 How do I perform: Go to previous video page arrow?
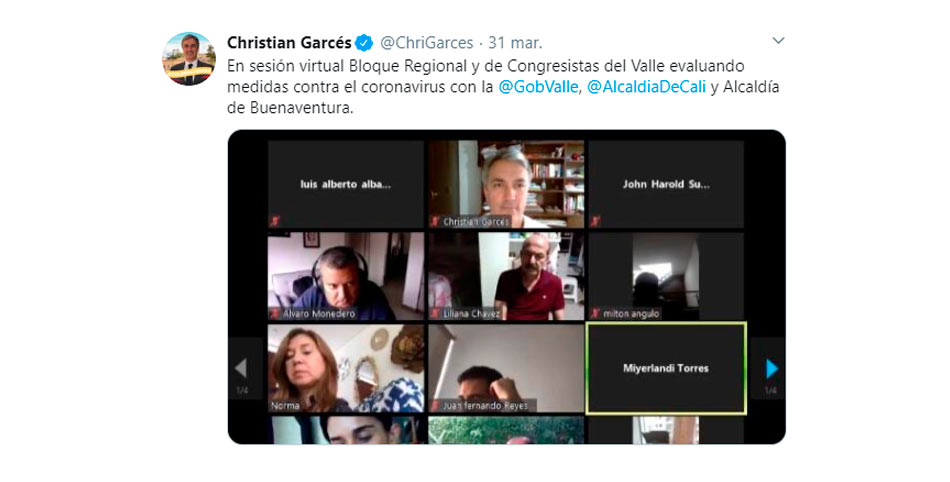click(241, 368)
